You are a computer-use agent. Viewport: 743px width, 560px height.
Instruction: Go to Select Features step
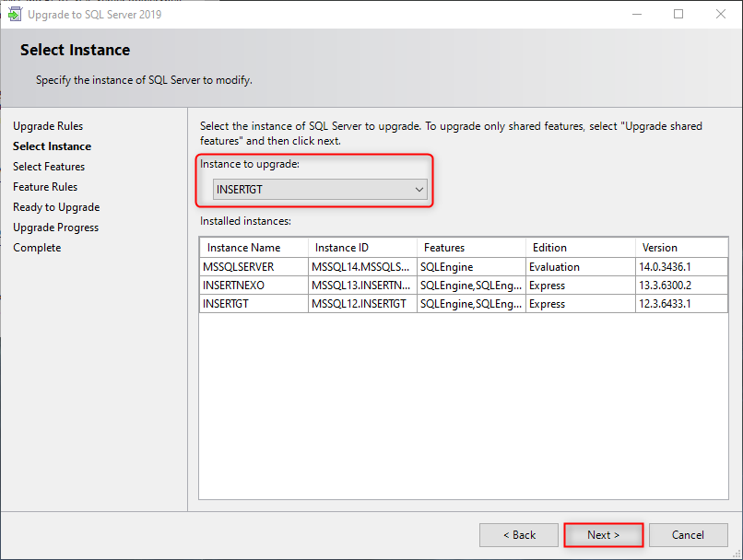(49, 167)
